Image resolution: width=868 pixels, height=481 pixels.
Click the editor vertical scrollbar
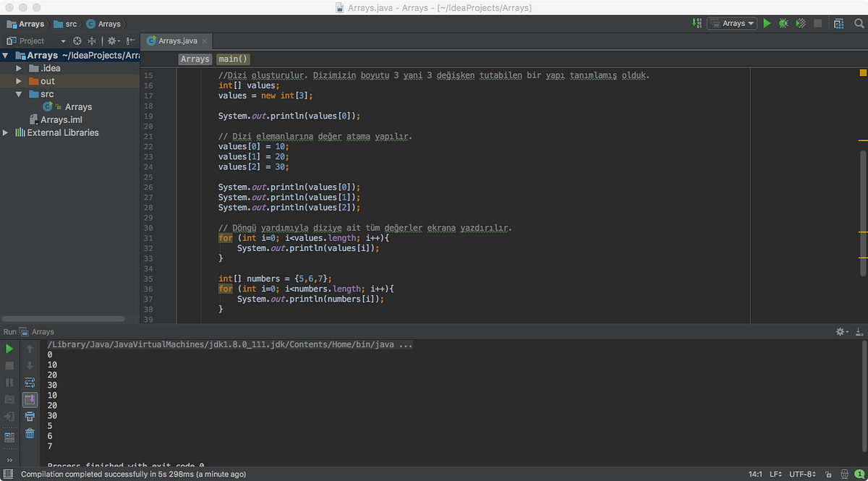click(863, 213)
